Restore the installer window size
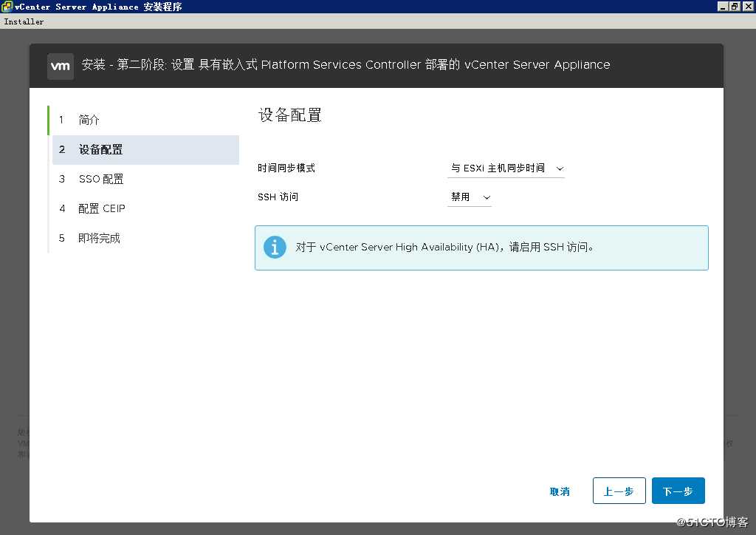Image resolution: width=756 pixels, height=535 pixels. [x=735, y=6]
